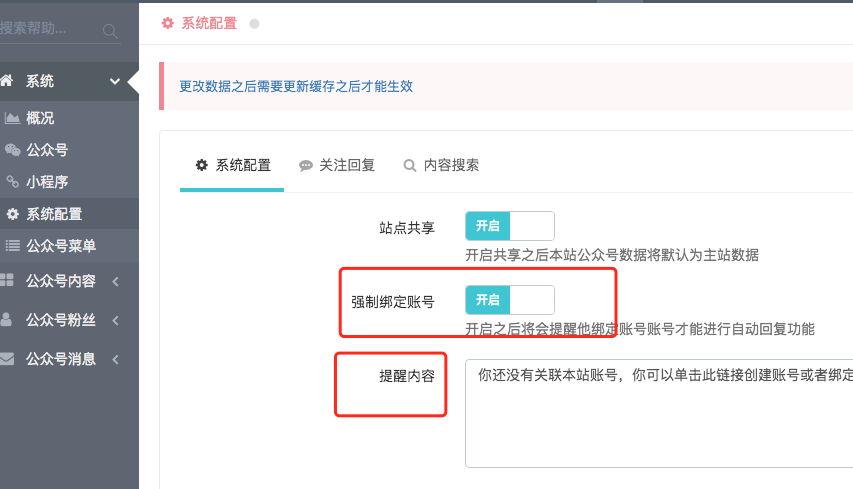Expand the 公众号消息 submenu arrow

115,360
